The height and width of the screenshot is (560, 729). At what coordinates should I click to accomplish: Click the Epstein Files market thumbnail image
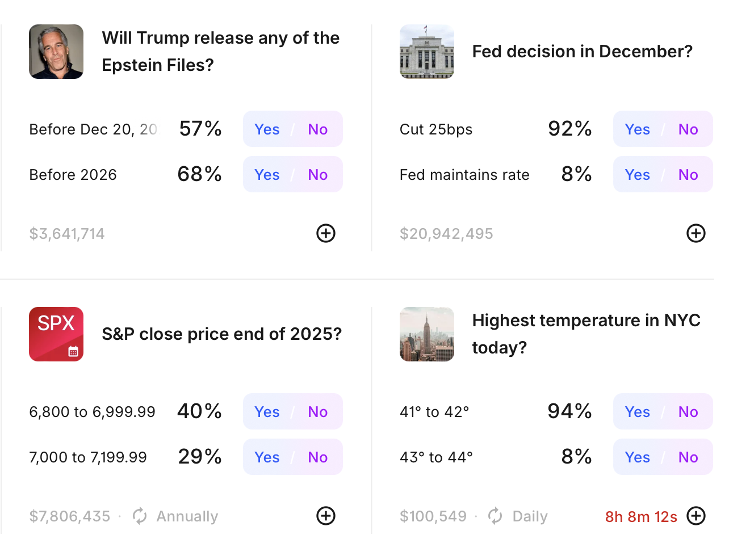click(56, 51)
